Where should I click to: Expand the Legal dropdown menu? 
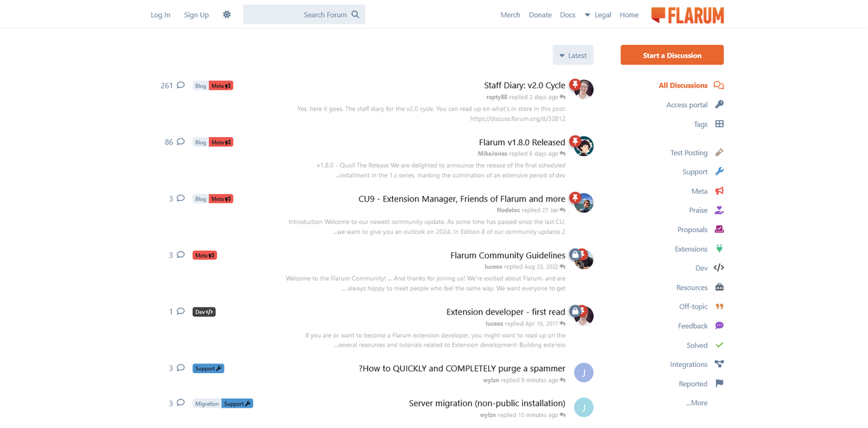pos(598,15)
